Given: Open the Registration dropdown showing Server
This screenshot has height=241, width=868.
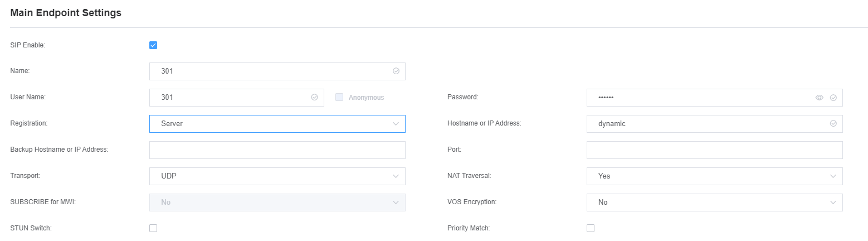Looking at the screenshot, I should [x=277, y=124].
